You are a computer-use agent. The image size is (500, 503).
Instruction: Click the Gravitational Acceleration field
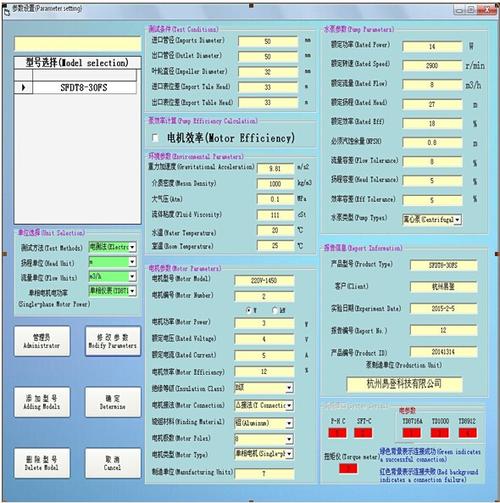coord(275,169)
